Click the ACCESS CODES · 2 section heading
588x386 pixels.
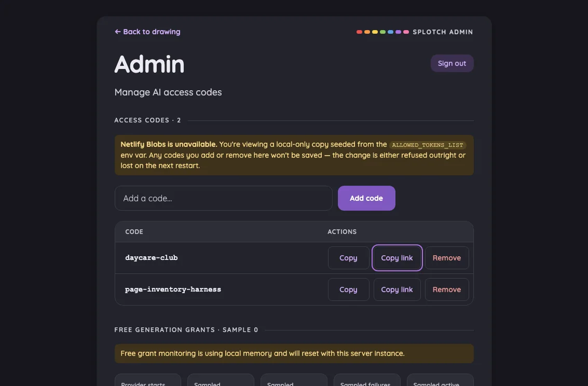[147, 120]
